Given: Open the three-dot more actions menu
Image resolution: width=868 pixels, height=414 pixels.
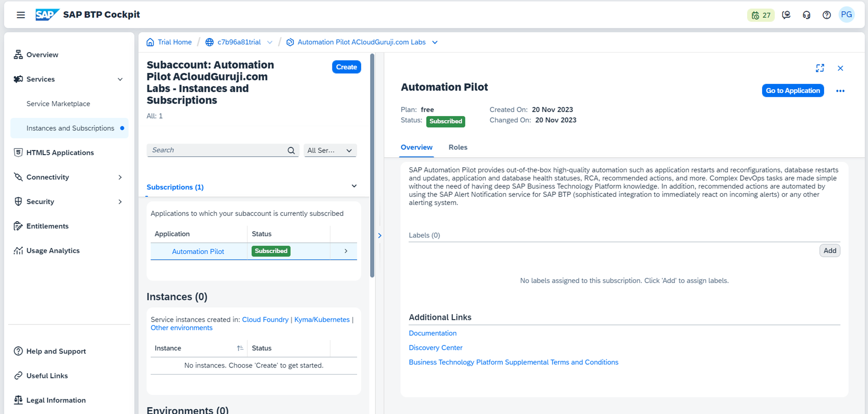Looking at the screenshot, I should pyautogui.click(x=840, y=91).
